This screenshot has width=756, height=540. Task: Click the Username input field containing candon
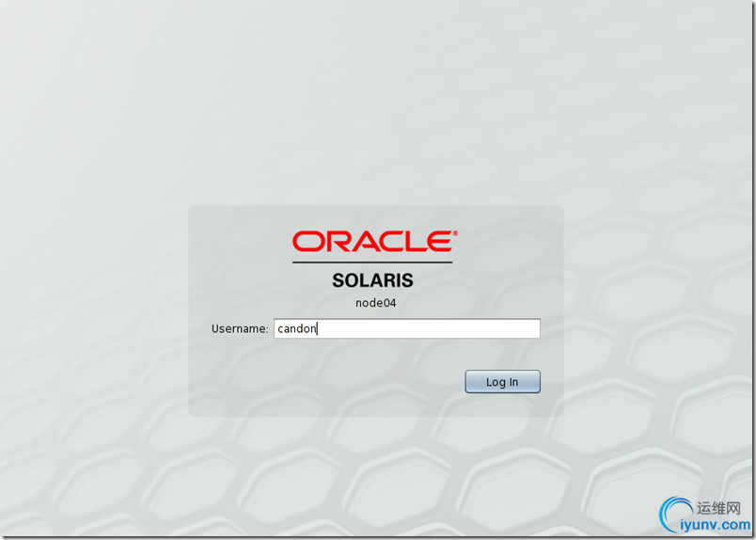point(407,328)
